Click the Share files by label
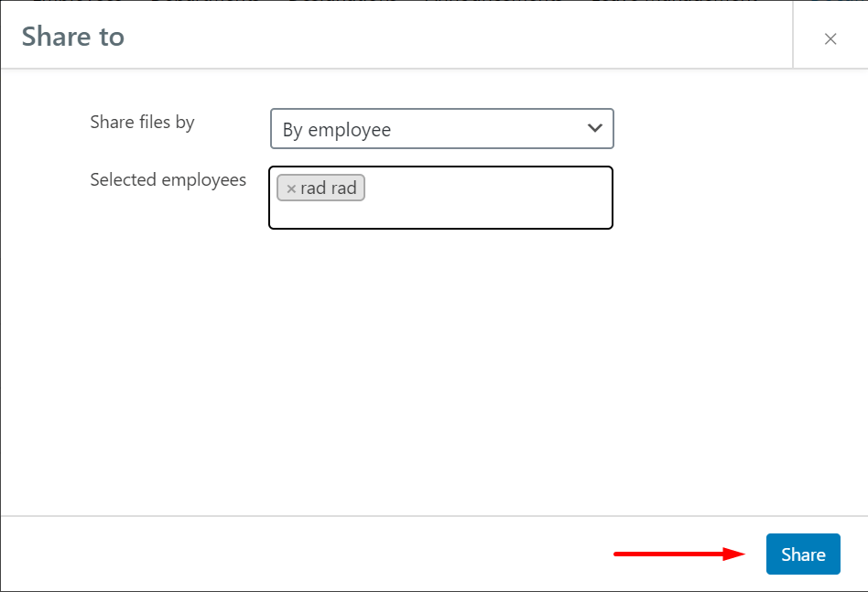This screenshot has width=868, height=592. [142, 122]
